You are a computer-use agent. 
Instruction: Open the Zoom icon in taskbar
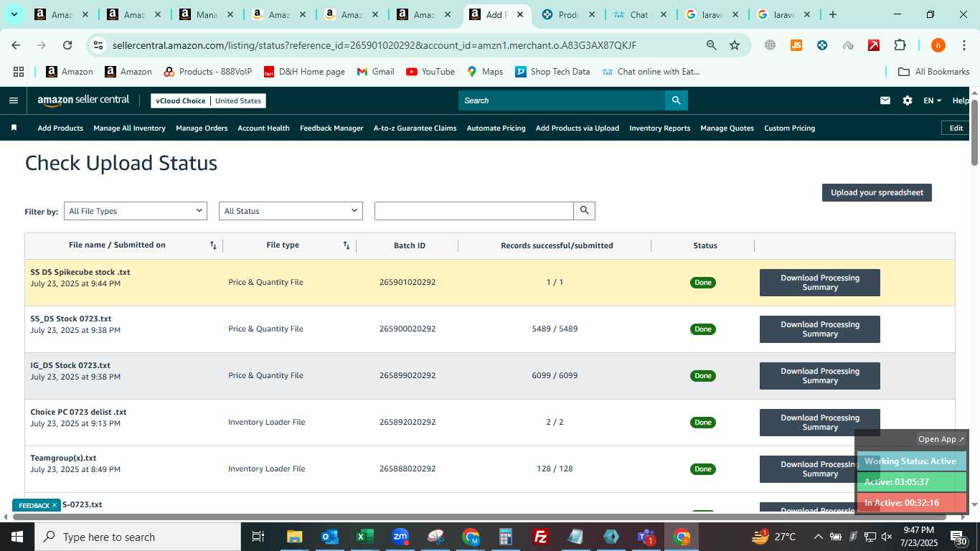(400, 537)
